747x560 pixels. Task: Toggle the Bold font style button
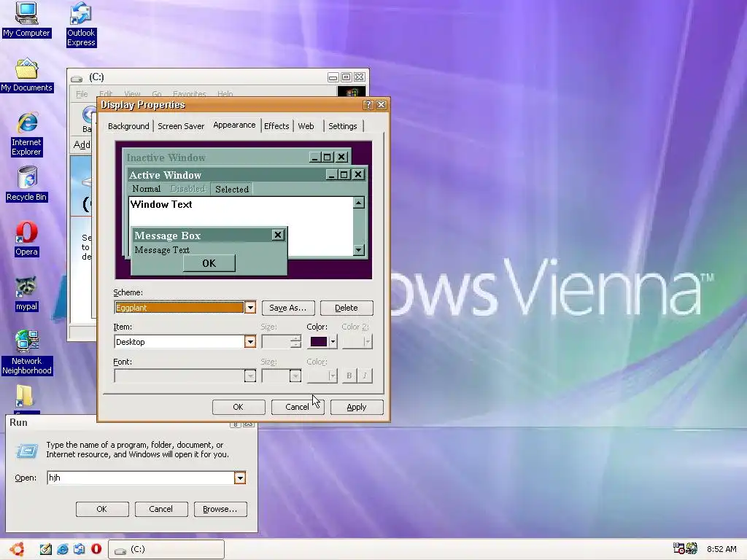coord(349,376)
